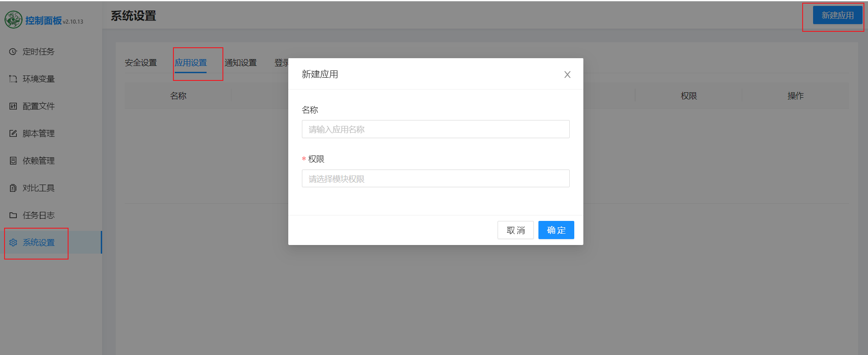The image size is (868, 355).
Task: Click the 任务日志 folder icon
Action: click(13, 215)
